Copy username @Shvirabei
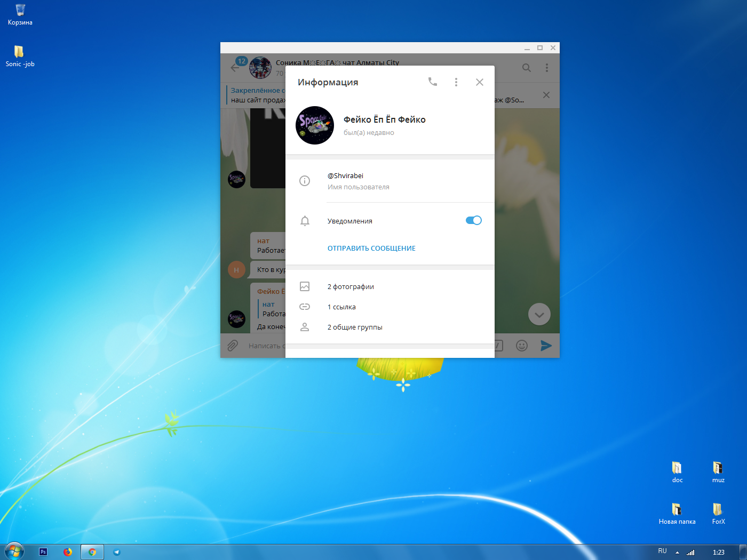747x560 pixels. [345, 176]
